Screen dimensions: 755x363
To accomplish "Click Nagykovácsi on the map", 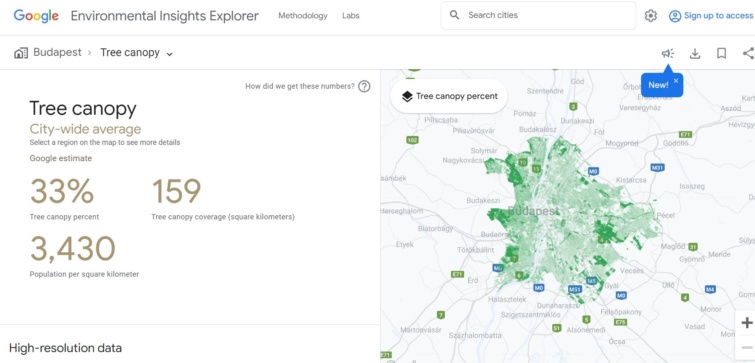I will [463, 160].
